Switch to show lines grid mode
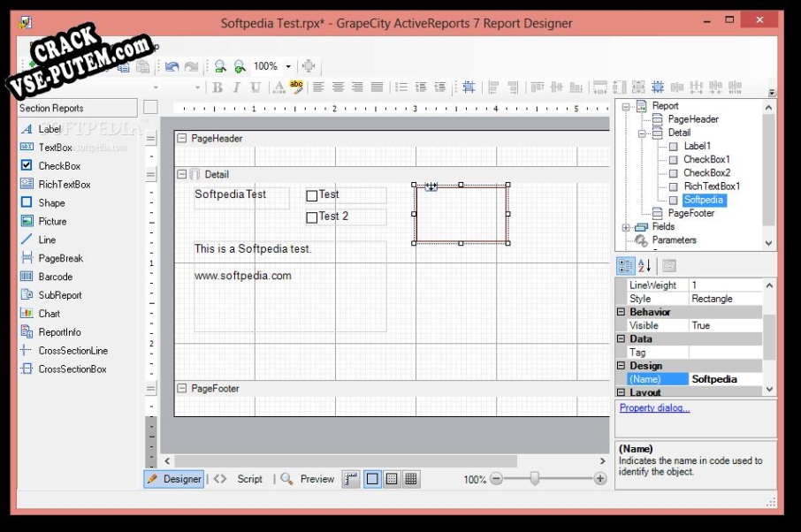The height and width of the screenshot is (532, 801). 411,479
